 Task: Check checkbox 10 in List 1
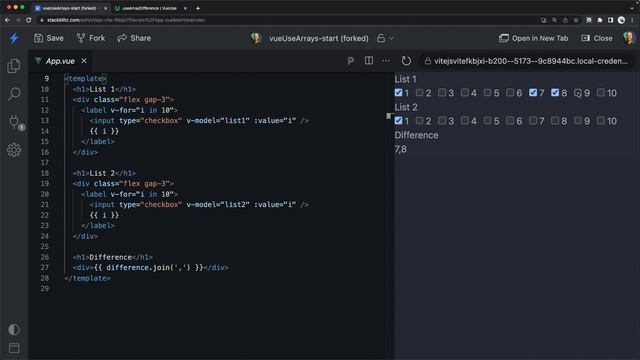[600, 93]
